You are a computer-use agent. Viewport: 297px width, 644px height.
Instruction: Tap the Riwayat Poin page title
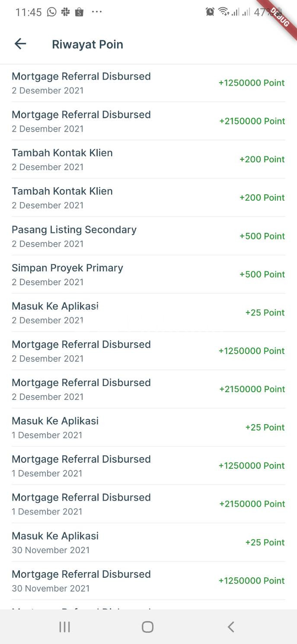click(87, 44)
